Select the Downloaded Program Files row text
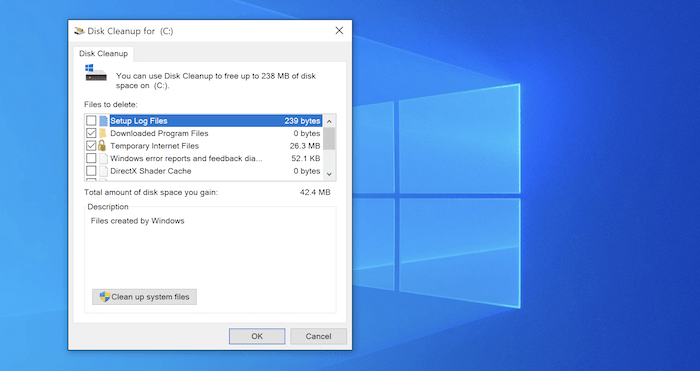This screenshot has height=371, width=700. click(159, 133)
